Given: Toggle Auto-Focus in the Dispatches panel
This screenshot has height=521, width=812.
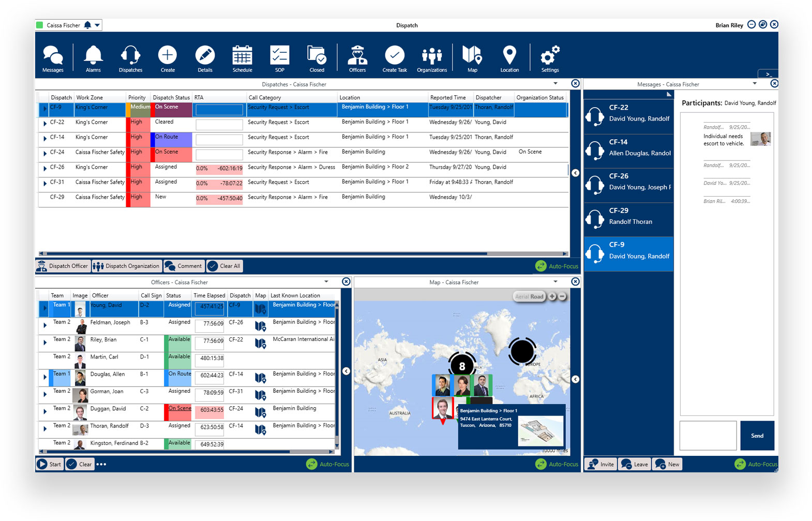Looking at the screenshot, I should [557, 266].
